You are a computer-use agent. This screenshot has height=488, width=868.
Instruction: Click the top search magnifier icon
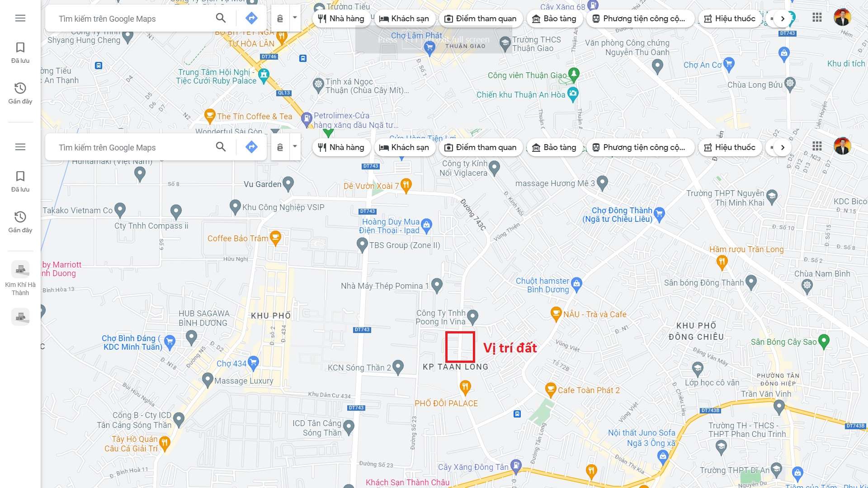pyautogui.click(x=221, y=18)
